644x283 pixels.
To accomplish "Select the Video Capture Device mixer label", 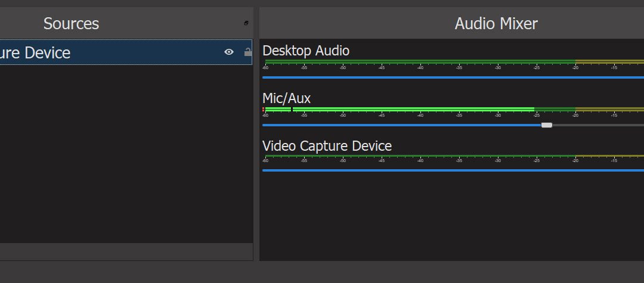I will click(x=327, y=146).
